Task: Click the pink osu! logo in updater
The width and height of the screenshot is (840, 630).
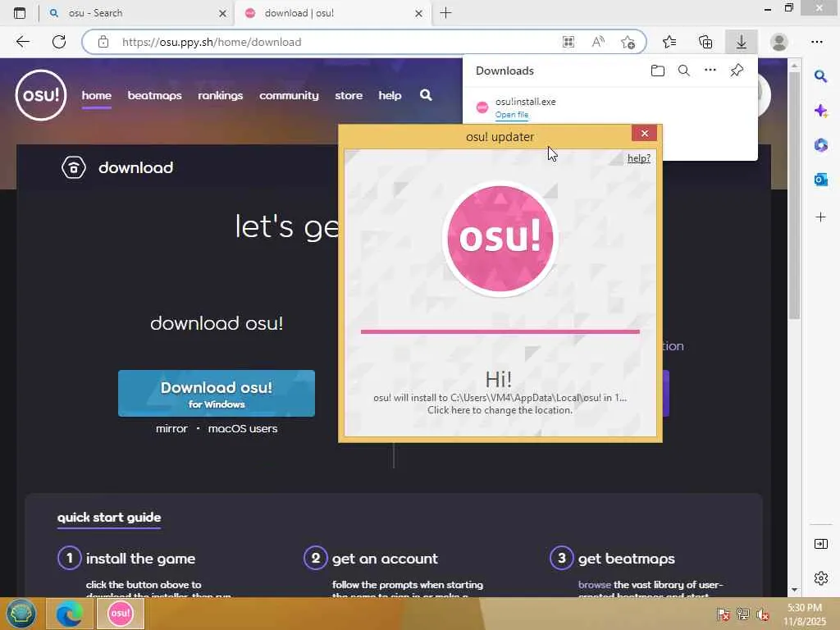Action: pyautogui.click(x=500, y=239)
